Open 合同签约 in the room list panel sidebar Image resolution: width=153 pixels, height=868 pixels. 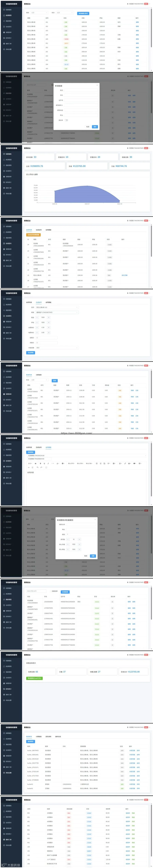point(8,27)
